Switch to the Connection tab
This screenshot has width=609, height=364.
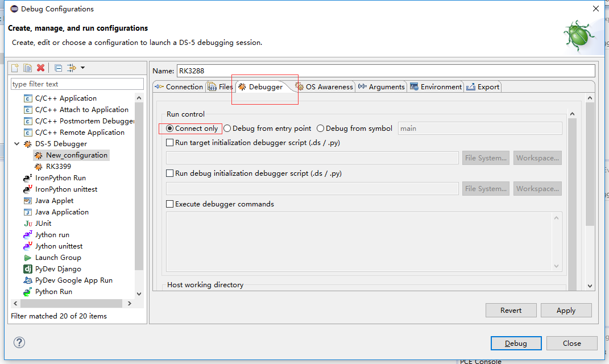(179, 86)
